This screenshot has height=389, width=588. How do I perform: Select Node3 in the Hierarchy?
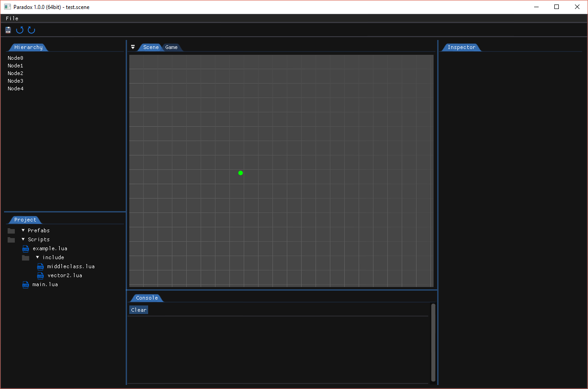click(15, 81)
